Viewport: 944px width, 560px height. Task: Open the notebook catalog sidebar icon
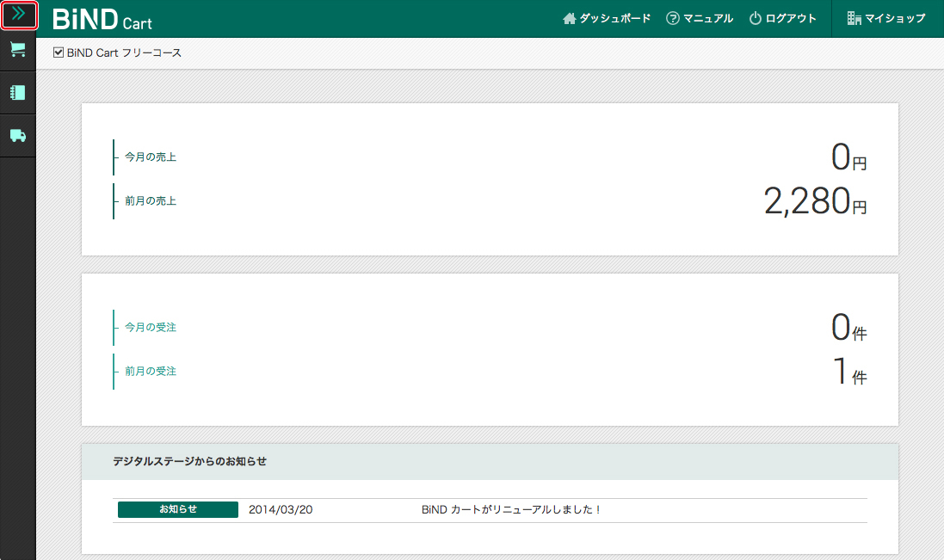click(18, 92)
